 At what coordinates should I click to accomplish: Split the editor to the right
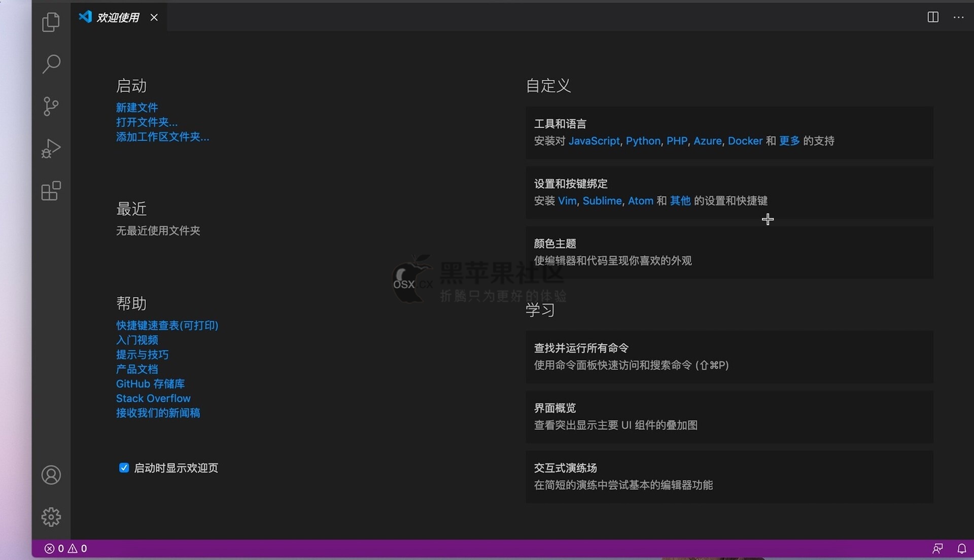click(x=932, y=17)
